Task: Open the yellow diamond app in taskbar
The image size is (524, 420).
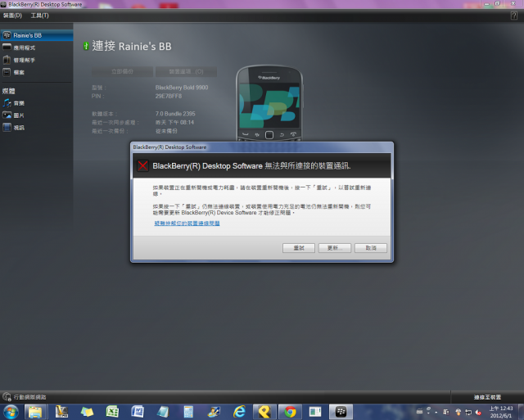Action: [x=264, y=412]
